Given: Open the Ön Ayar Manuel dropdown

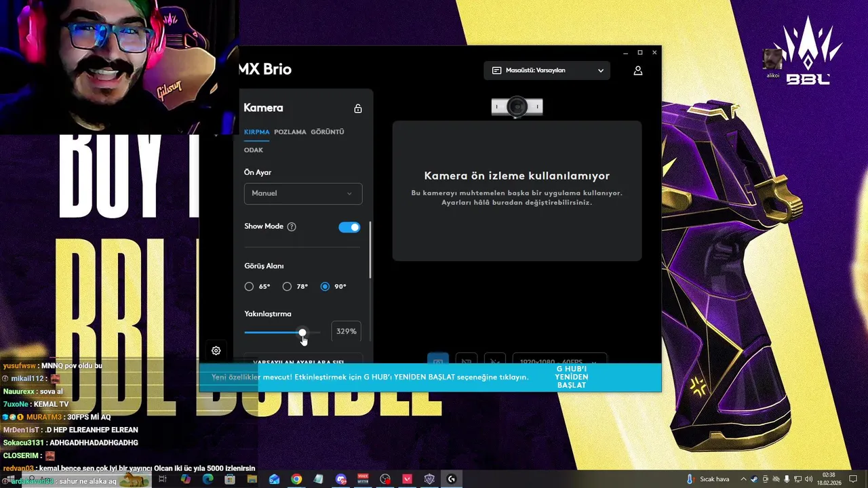Looking at the screenshot, I should tap(303, 193).
